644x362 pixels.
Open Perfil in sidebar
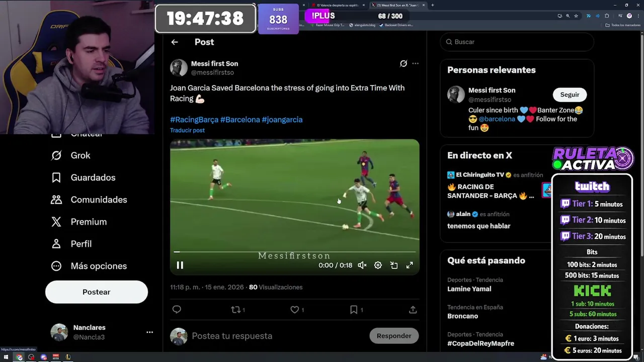click(71, 244)
